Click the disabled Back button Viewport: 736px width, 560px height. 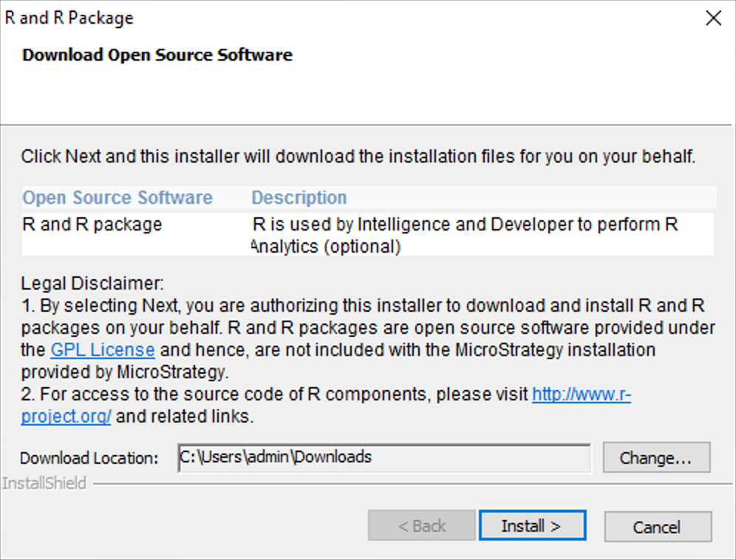[x=421, y=525]
